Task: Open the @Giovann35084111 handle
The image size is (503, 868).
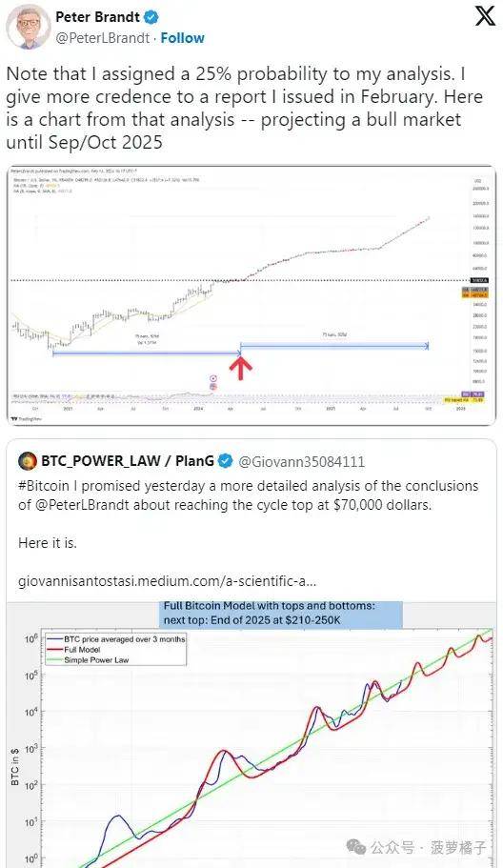Action: (302, 461)
